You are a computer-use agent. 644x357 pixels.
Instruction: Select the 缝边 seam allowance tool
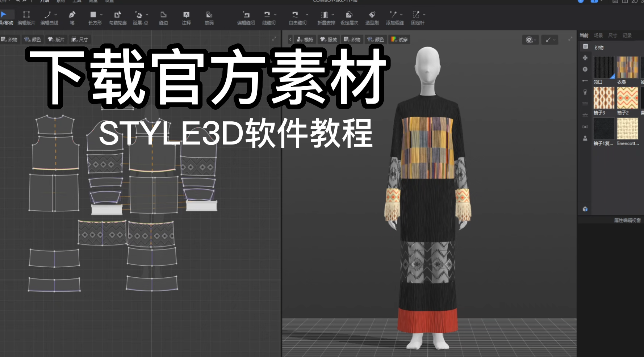(x=163, y=18)
